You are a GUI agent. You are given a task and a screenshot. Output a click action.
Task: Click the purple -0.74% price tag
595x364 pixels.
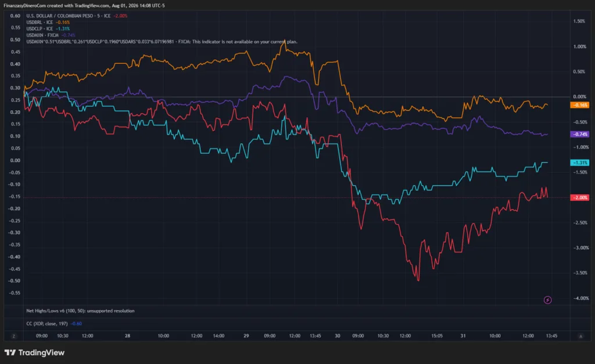tap(579, 134)
